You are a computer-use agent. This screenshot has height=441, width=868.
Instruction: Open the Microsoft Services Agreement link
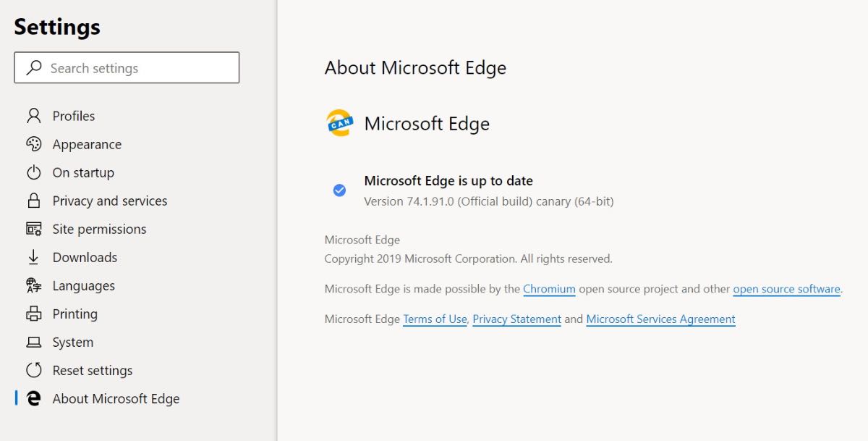click(x=660, y=319)
